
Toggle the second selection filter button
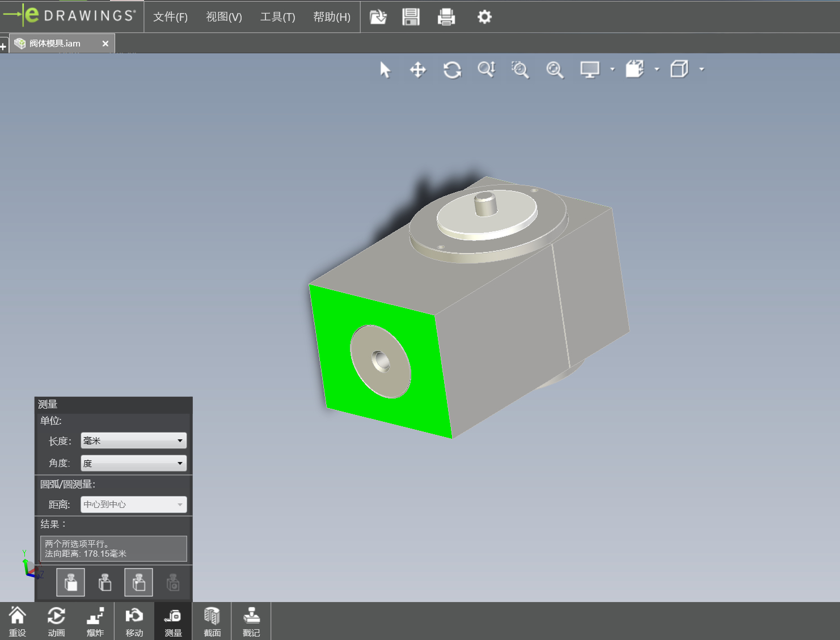click(x=105, y=582)
